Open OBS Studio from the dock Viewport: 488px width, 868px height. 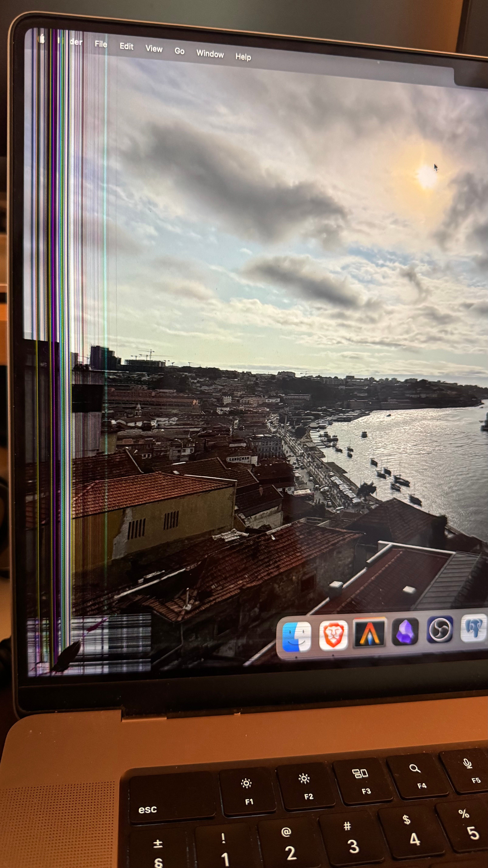(x=440, y=629)
